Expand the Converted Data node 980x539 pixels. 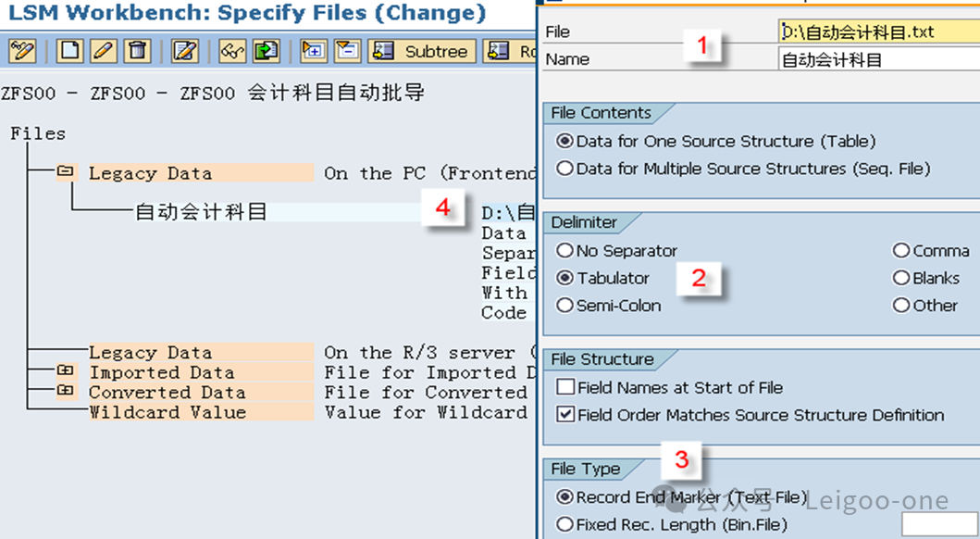click(x=65, y=391)
